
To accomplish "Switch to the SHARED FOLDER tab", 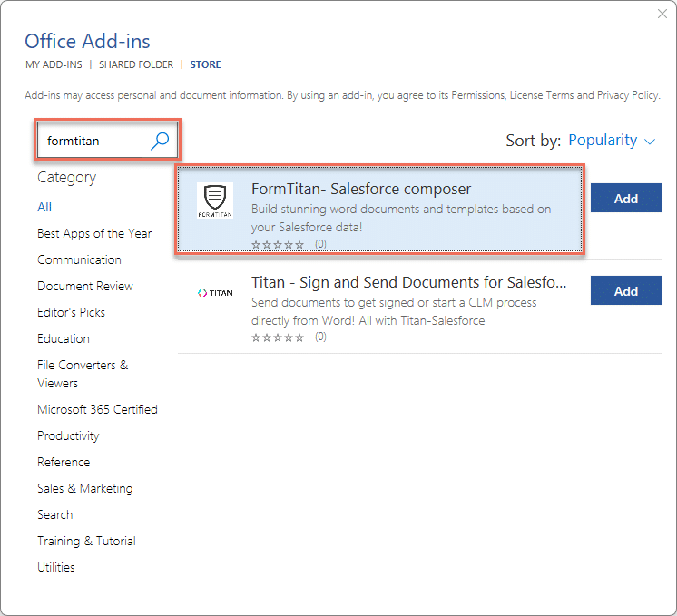I will 136,64.
